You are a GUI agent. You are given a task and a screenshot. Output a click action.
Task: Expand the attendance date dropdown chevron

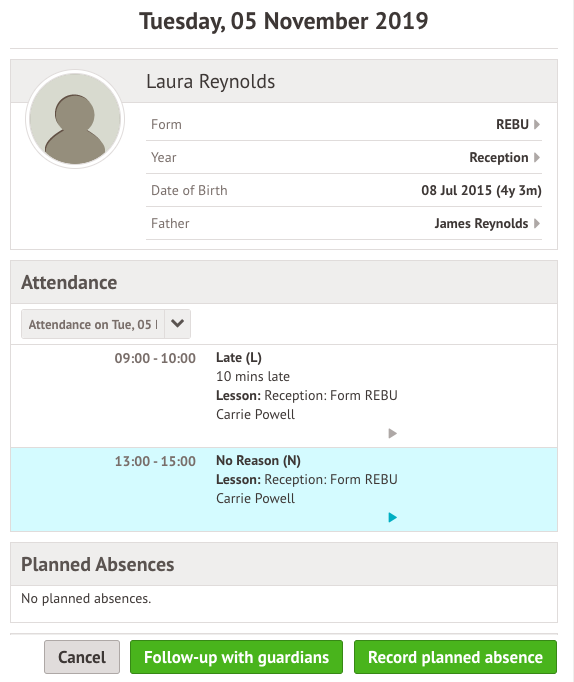pos(177,324)
